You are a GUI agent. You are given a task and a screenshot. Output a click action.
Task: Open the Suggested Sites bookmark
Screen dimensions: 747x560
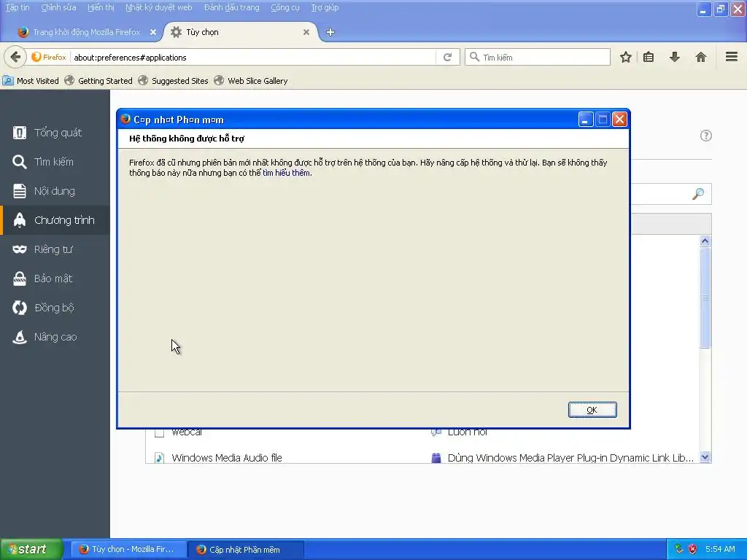tap(174, 80)
